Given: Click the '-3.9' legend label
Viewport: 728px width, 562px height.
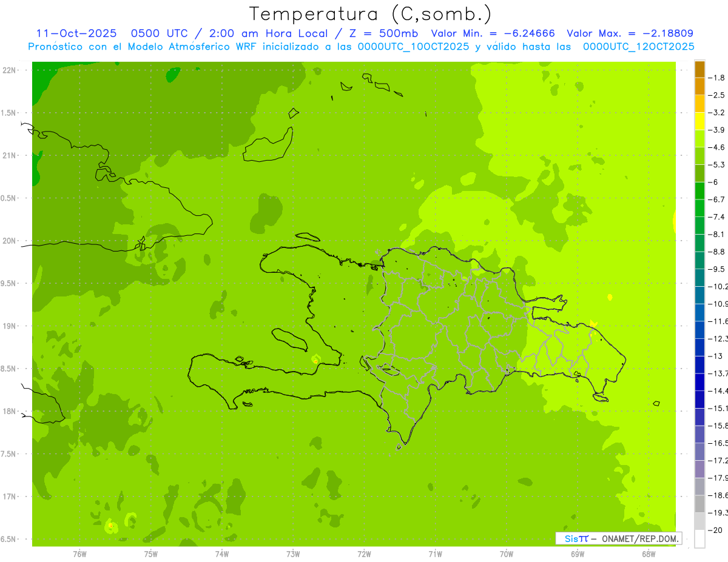Looking at the screenshot, I should (x=716, y=130).
